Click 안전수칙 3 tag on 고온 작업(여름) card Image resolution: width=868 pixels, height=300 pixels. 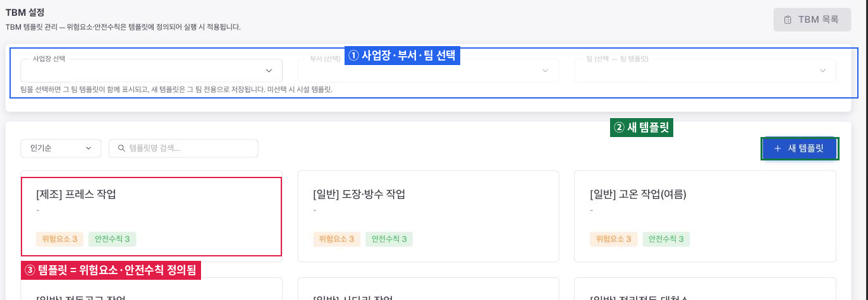[666, 239]
